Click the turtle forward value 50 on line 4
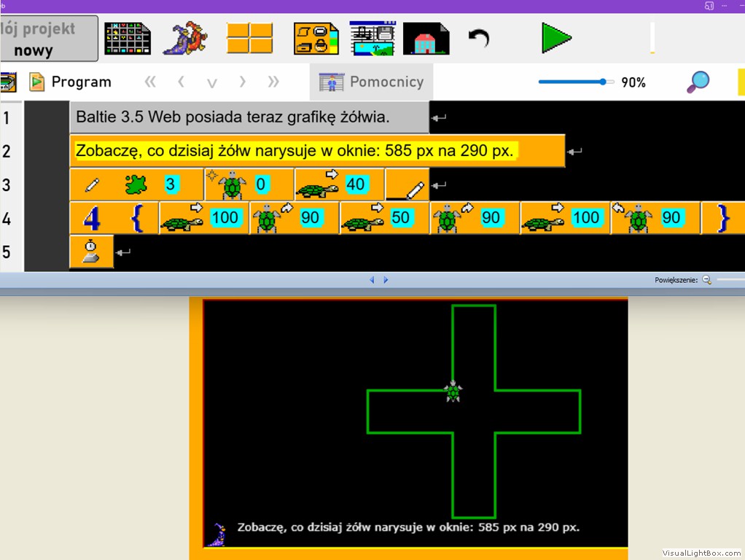The image size is (745, 560). pyautogui.click(x=400, y=217)
